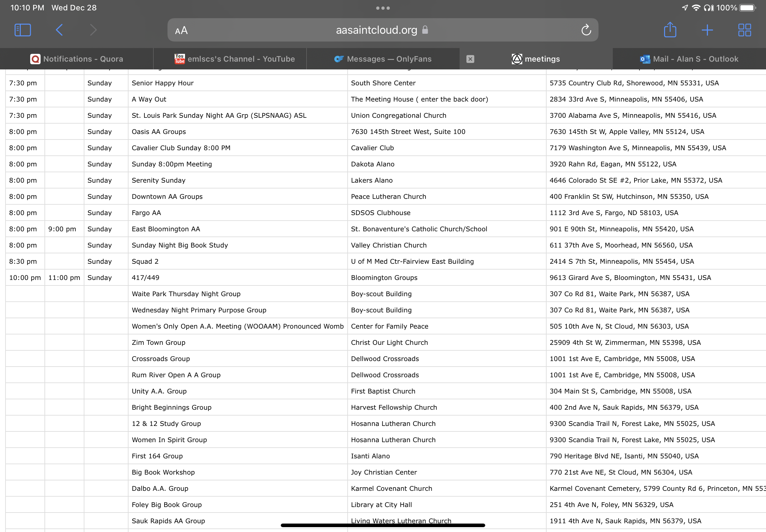Click Cavalier Club location cell
The width and height of the screenshot is (766, 532).
(x=372, y=148)
